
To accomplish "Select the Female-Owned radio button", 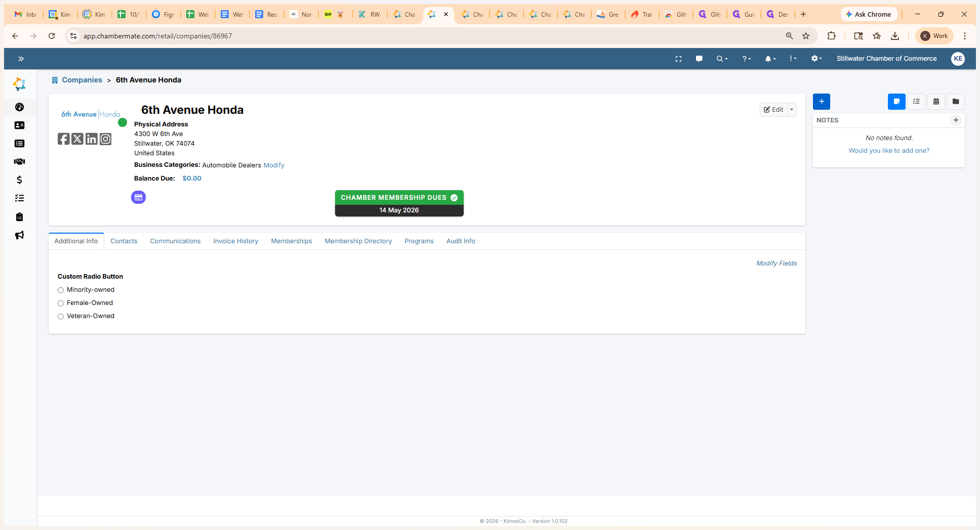I will click(61, 303).
